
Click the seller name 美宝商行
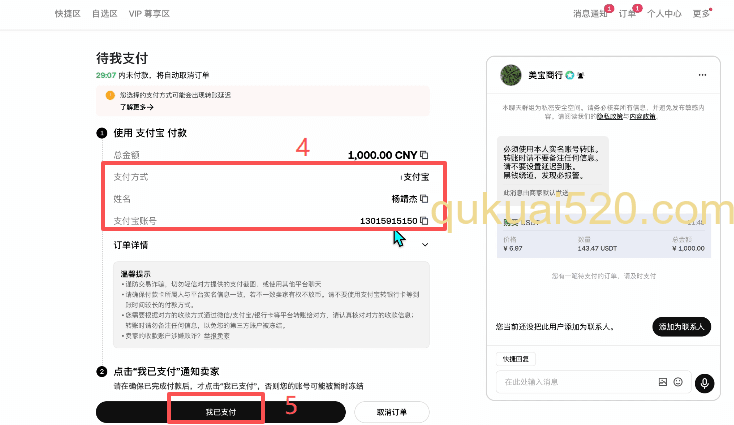545,75
